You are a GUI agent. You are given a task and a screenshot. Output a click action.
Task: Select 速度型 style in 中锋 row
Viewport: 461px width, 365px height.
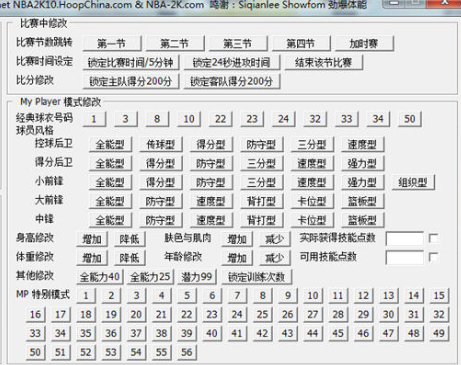pyautogui.click(x=211, y=220)
